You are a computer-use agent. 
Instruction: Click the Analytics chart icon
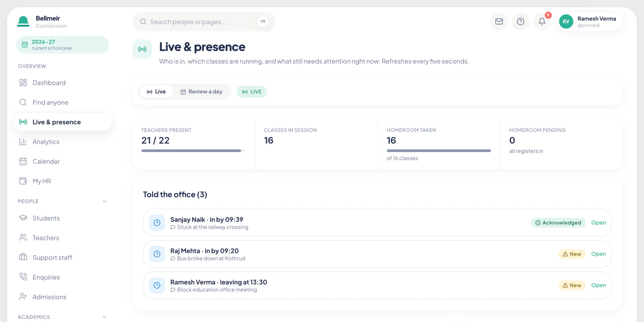pos(23,142)
